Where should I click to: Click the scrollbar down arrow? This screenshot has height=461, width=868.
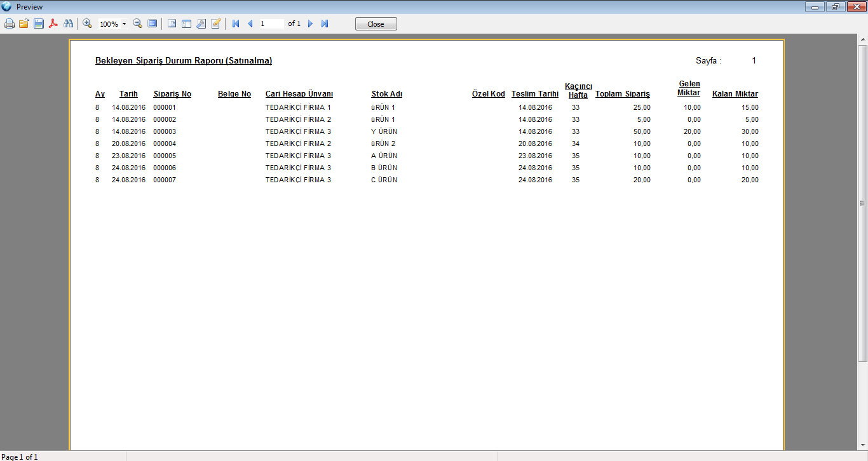[x=862, y=445]
